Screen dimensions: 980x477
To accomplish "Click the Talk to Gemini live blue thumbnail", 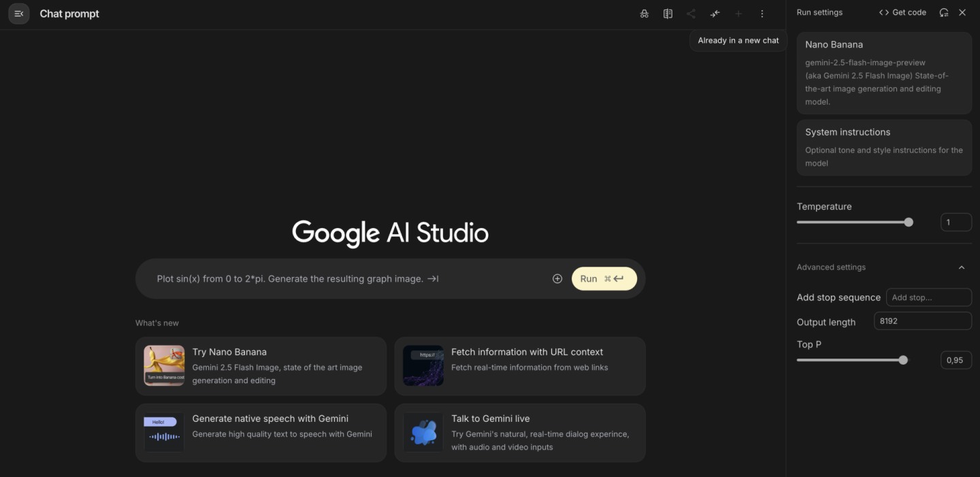I will pos(423,432).
